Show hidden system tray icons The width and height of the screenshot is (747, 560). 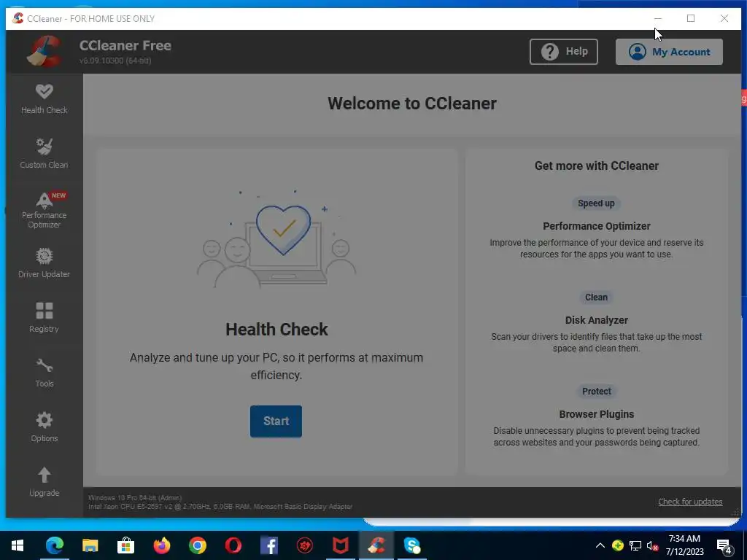tap(600, 545)
